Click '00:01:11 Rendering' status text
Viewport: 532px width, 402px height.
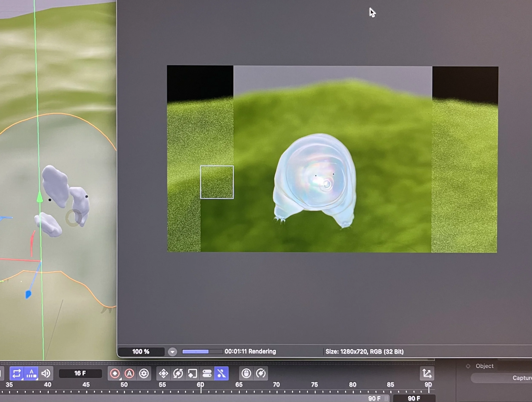pos(250,351)
